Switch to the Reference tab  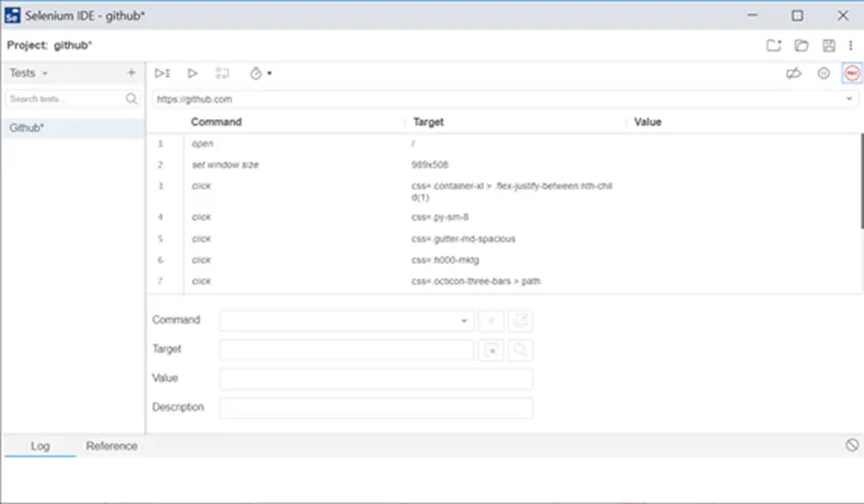(112, 446)
